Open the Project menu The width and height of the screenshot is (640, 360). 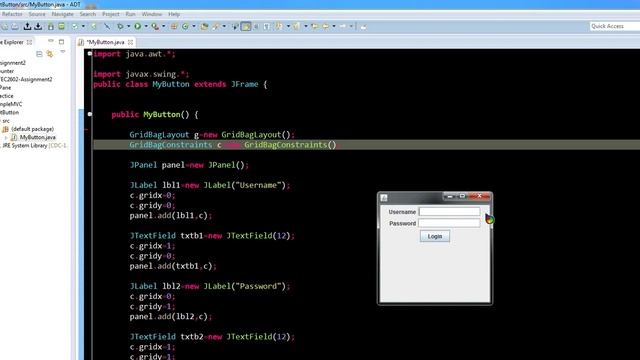tap(111, 14)
